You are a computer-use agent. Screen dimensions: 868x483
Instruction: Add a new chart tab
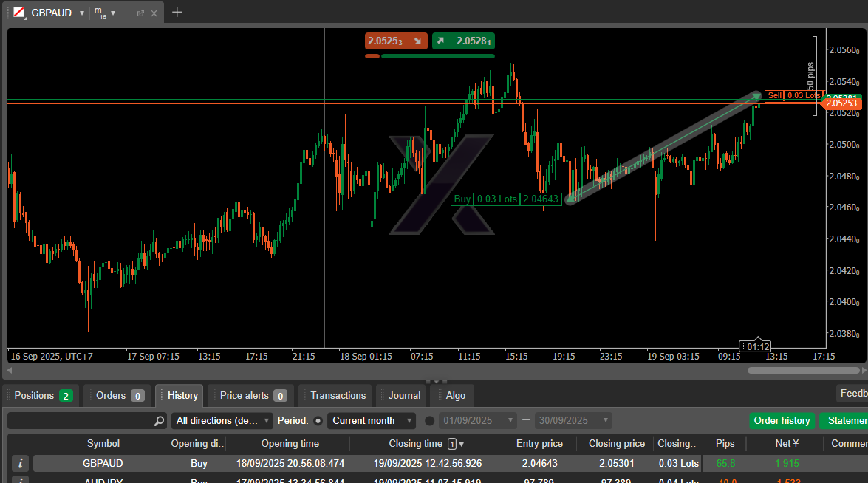[177, 13]
